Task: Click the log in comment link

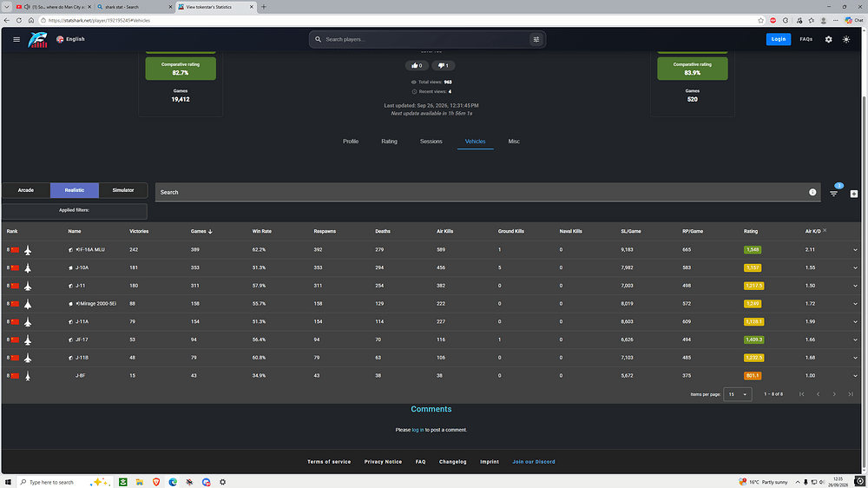Action: point(418,430)
